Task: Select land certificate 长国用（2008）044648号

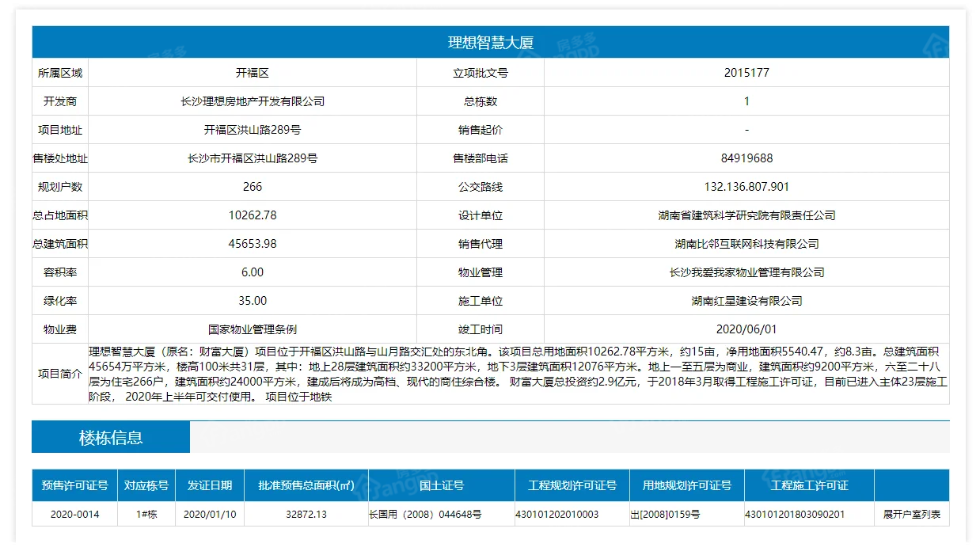Action: (x=425, y=514)
